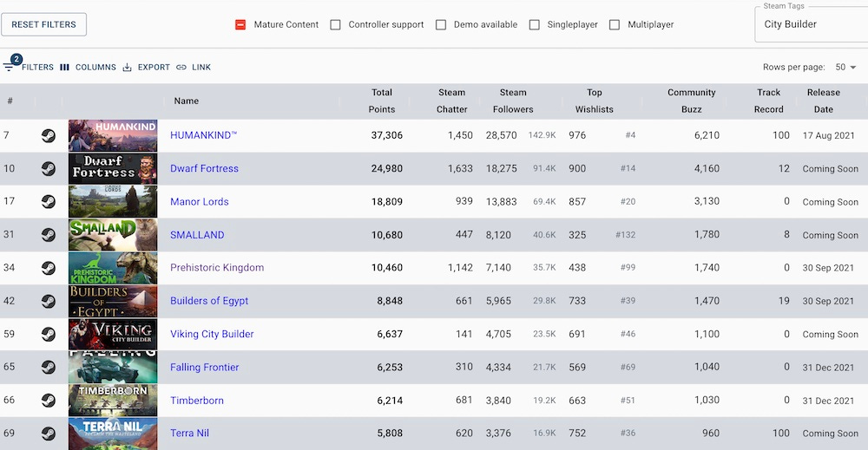Click the Steam icon in the Falling Frontier row
The width and height of the screenshot is (868, 450).
pyautogui.click(x=49, y=367)
